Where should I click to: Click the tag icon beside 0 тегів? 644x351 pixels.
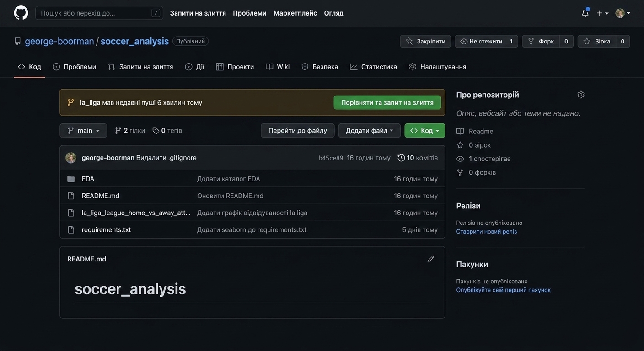(x=156, y=131)
